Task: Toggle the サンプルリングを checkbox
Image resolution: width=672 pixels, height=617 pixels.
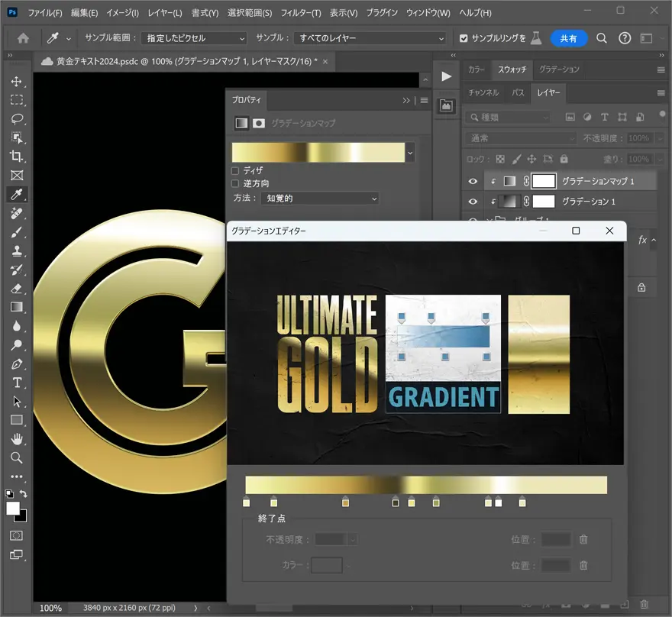Action: click(464, 38)
